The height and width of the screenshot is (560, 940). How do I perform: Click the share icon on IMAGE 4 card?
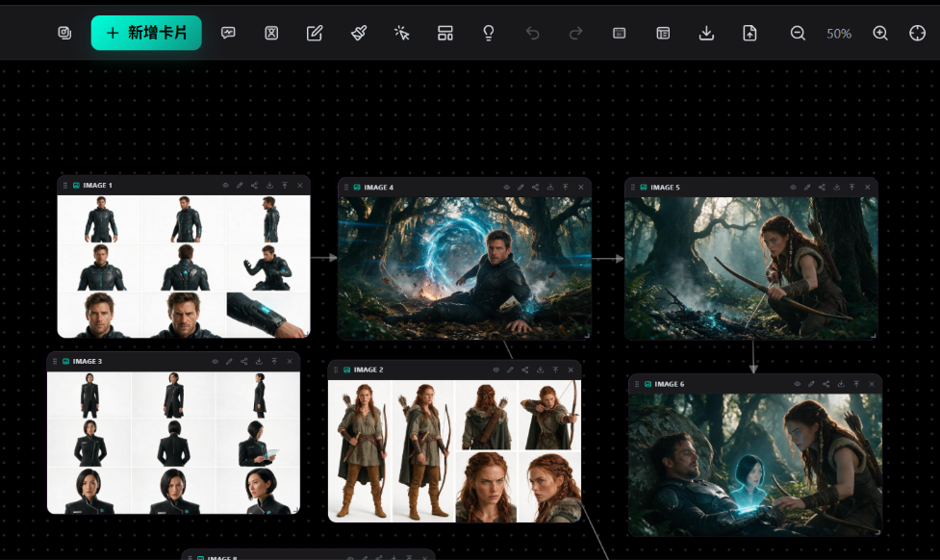coord(535,187)
